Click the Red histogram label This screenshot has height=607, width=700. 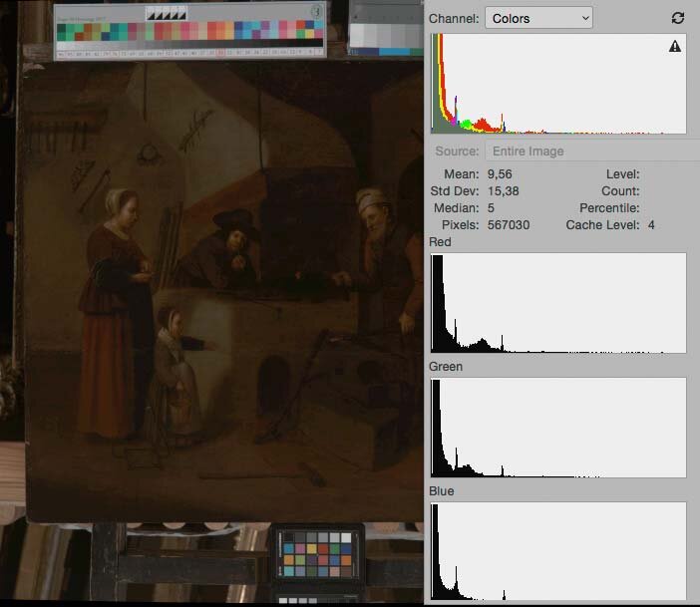tap(440, 242)
